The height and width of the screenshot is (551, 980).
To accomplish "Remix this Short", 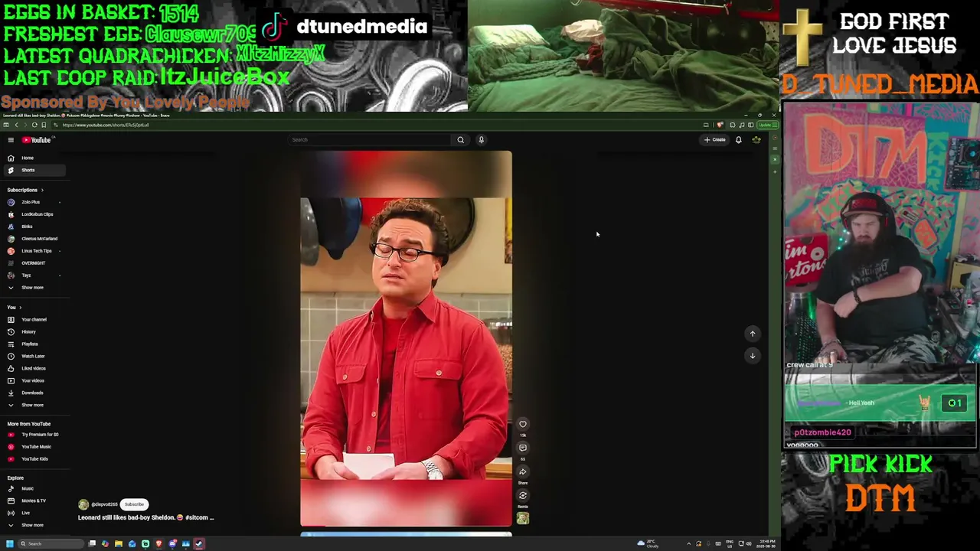I will 523,495.
